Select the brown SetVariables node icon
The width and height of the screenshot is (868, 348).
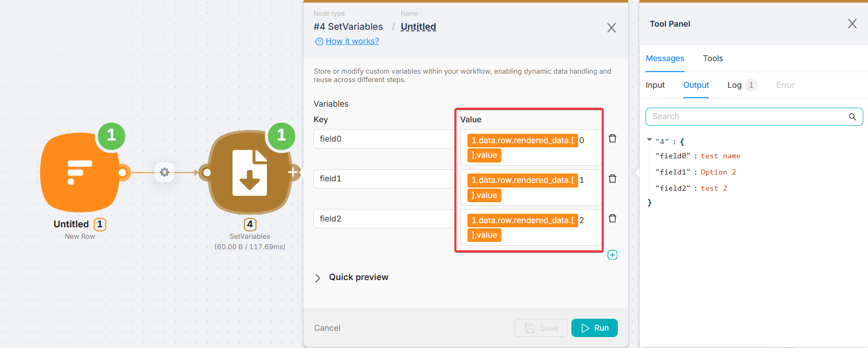250,172
